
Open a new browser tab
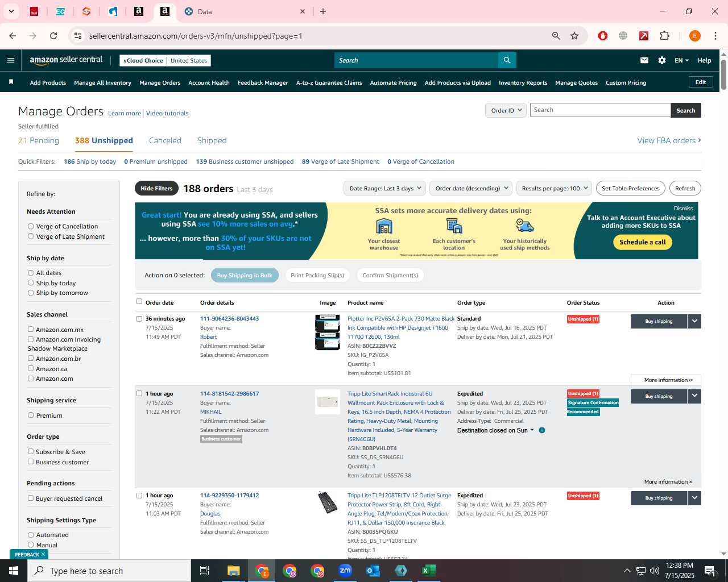[323, 11]
